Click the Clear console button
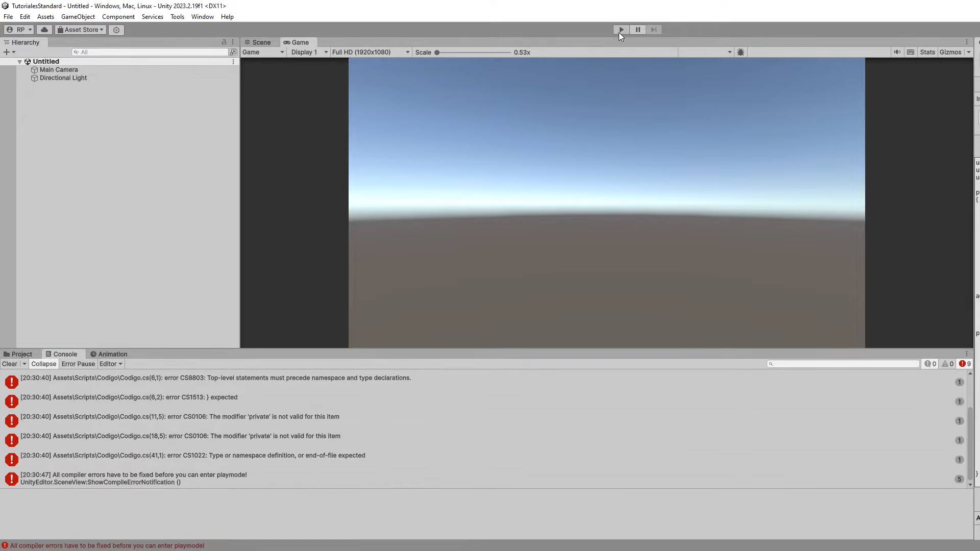Image resolution: width=980 pixels, height=551 pixels. pyautogui.click(x=9, y=364)
